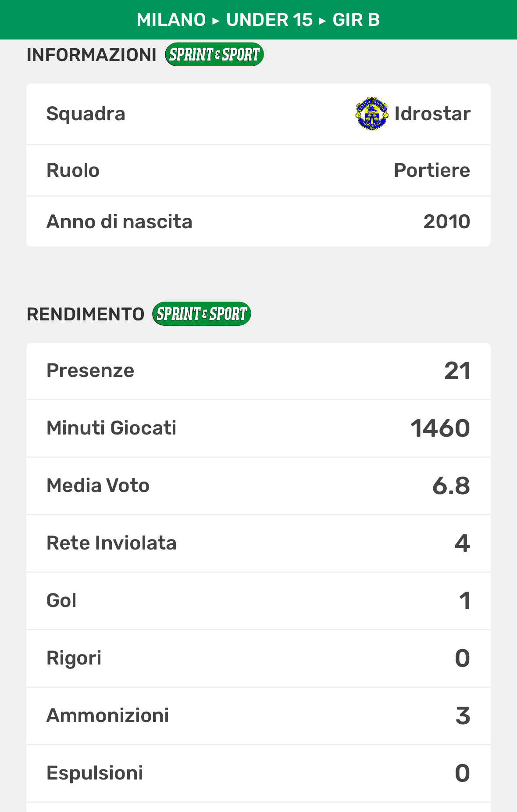
Task: Click the Rendimento section heading
Action: [86, 314]
